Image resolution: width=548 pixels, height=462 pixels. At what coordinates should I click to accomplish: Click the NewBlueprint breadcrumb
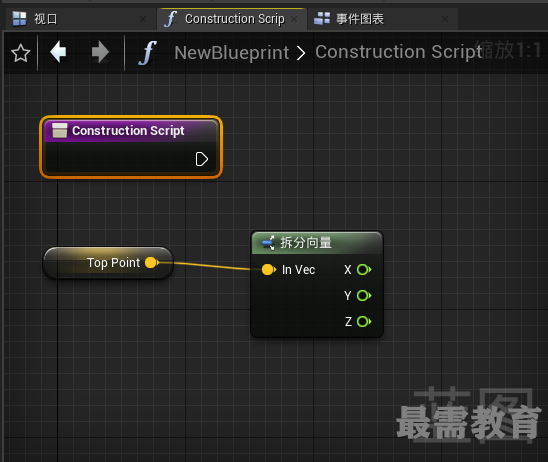(x=231, y=53)
